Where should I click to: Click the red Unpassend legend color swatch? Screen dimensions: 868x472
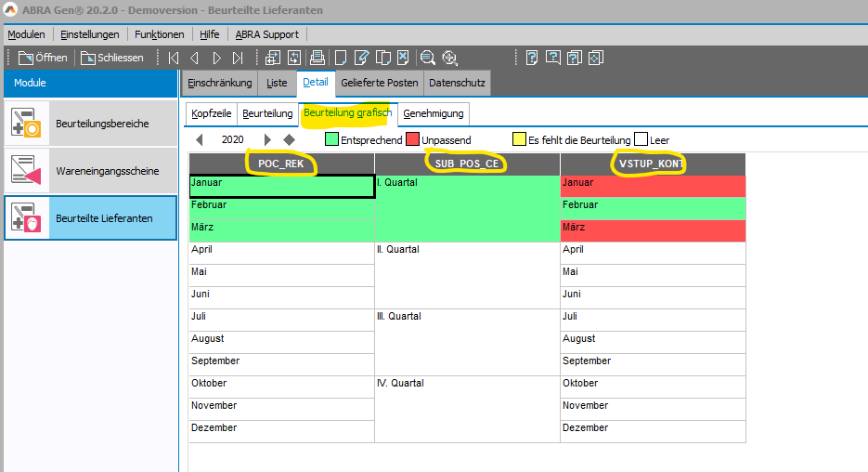pos(412,140)
